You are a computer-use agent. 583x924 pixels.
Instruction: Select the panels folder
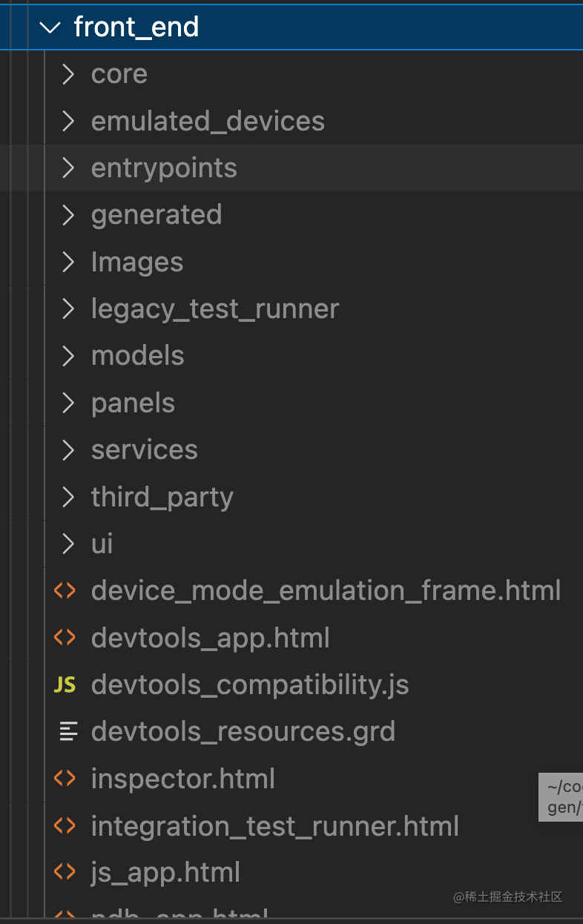[x=134, y=403]
